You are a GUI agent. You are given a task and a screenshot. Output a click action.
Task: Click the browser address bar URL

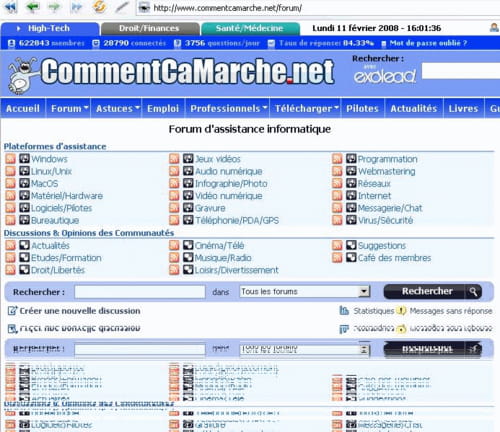click(x=227, y=8)
